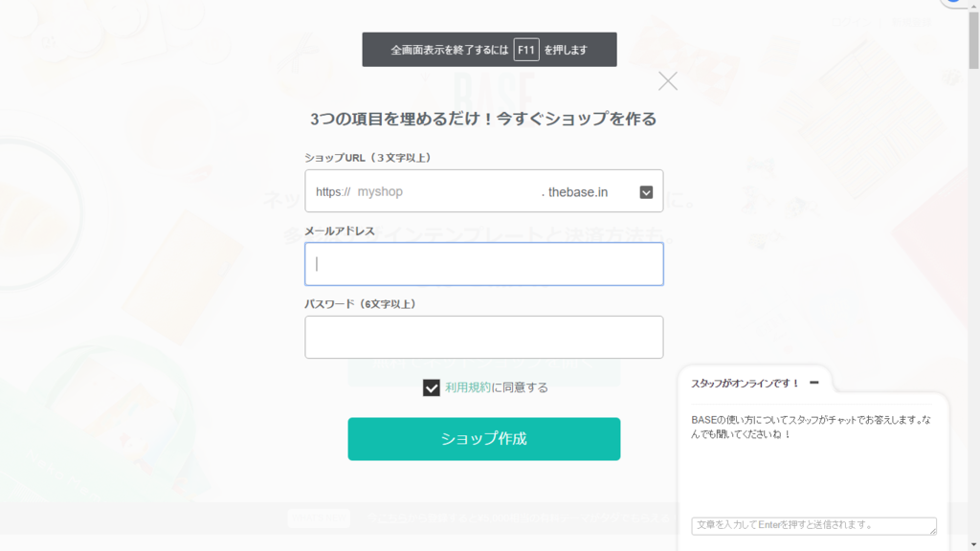
Task: Click the scroll-down arrow of page scrollbar
Action: click(x=973, y=545)
